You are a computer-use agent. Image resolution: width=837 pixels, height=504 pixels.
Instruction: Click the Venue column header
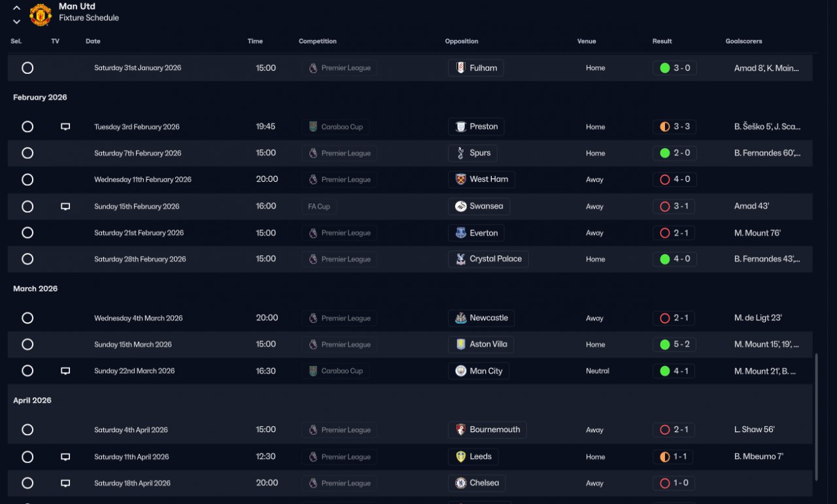click(x=587, y=41)
